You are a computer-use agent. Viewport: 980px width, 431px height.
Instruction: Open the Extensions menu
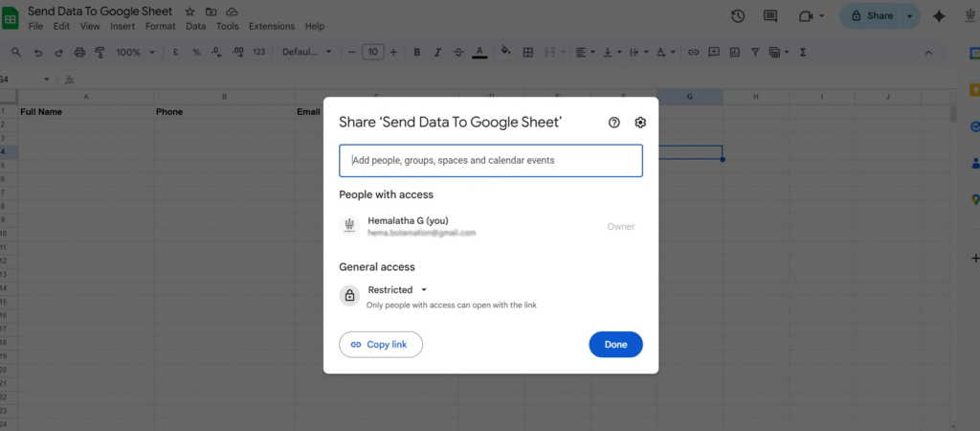tap(272, 26)
